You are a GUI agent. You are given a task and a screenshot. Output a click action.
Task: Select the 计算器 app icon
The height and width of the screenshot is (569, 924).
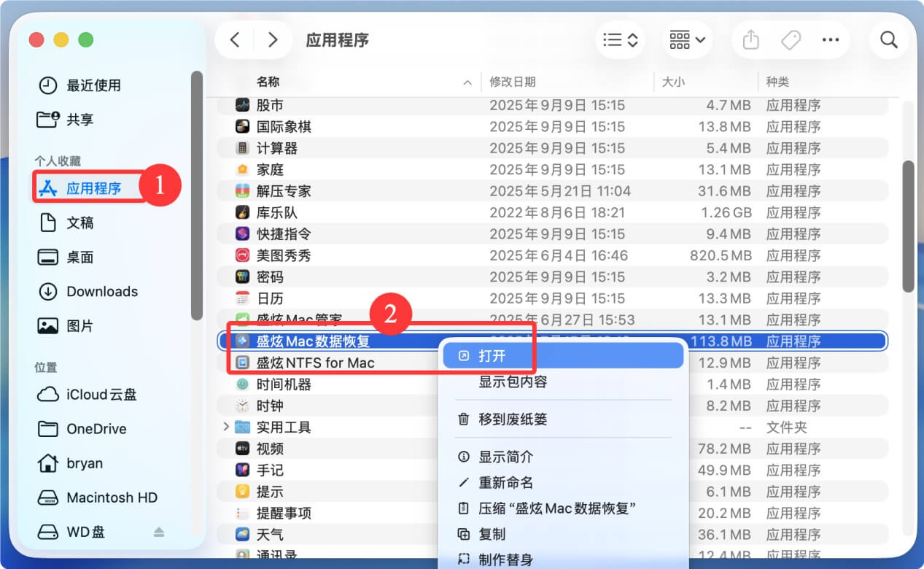(241, 147)
